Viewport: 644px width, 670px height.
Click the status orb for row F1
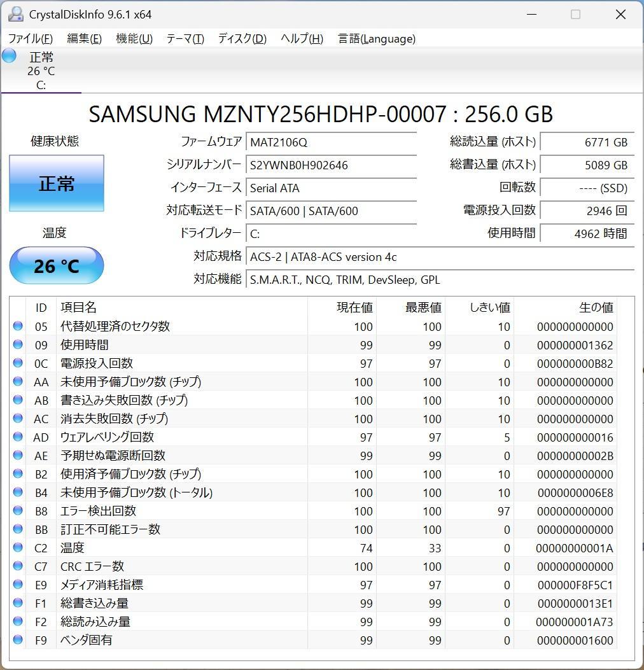pos(18,603)
